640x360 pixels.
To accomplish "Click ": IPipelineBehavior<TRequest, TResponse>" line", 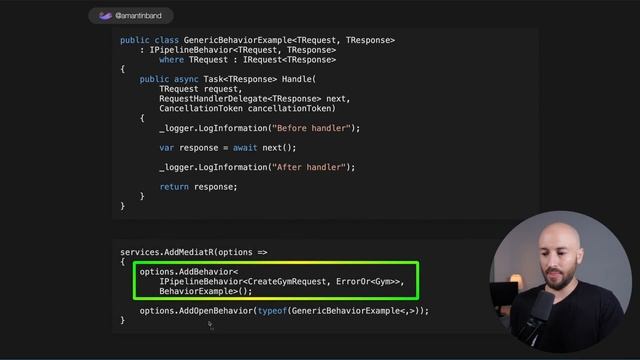I will point(238,50).
